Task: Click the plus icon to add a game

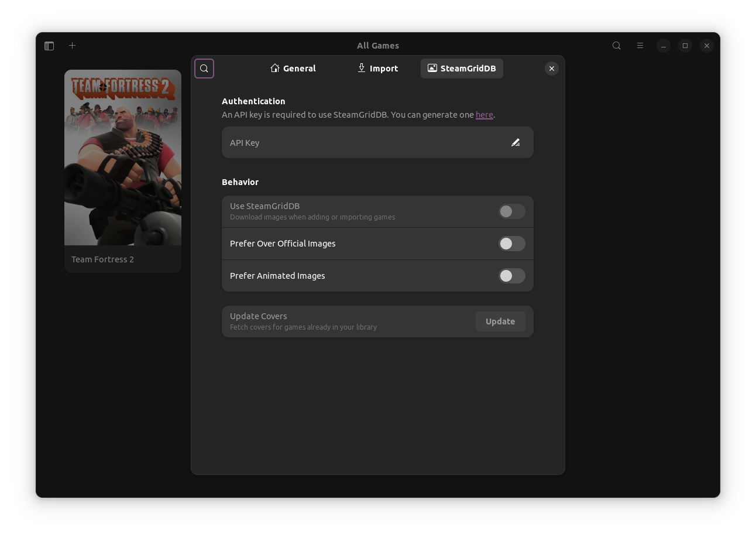Action: click(x=72, y=45)
